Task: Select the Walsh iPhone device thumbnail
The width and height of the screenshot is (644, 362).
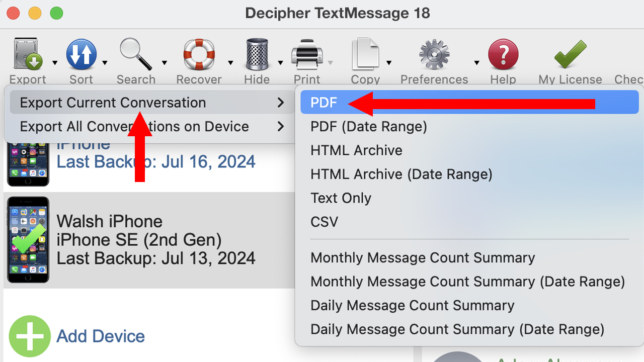Action: (28, 240)
